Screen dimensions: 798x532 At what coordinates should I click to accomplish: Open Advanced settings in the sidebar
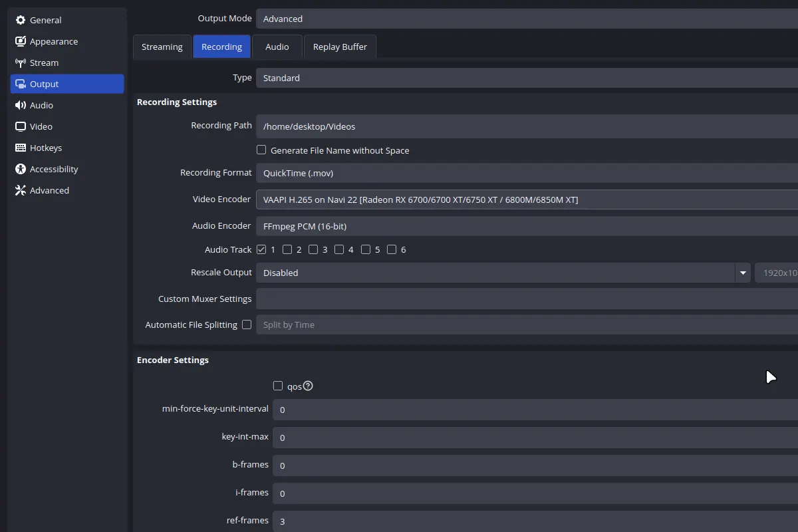coord(49,190)
